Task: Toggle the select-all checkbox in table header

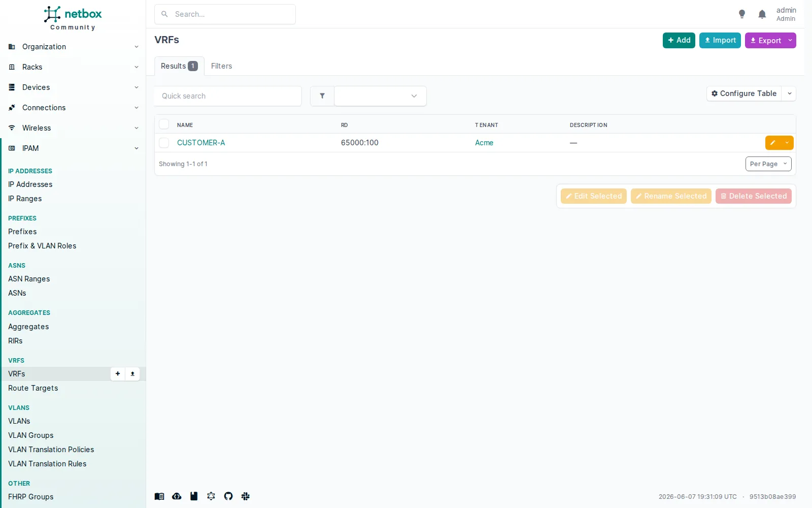Action: pos(164,124)
